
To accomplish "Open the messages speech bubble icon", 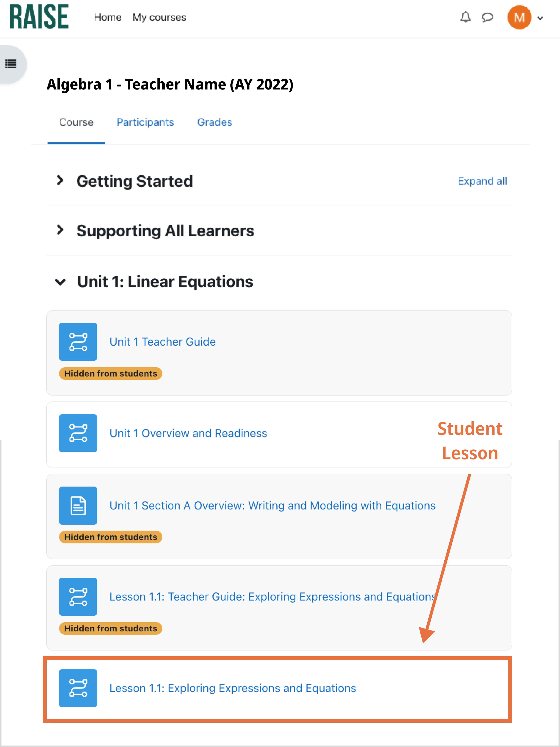I will pos(487,17).
